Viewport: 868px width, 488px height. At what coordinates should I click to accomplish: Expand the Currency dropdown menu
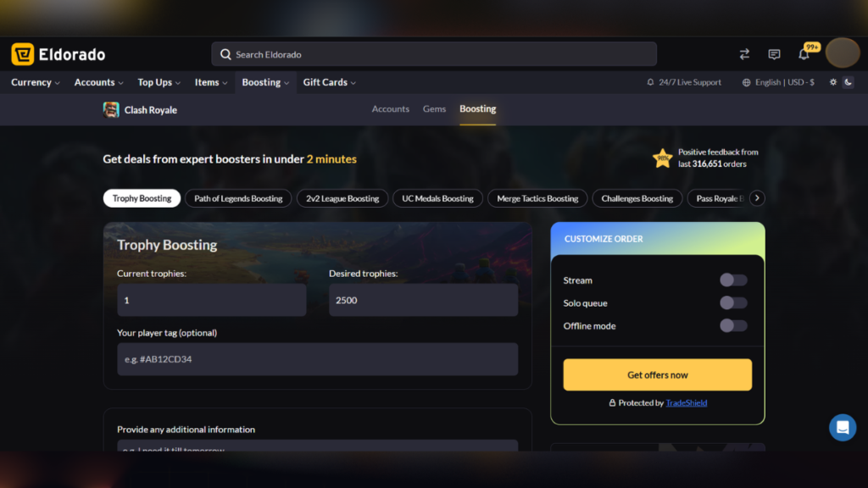tap(36, 82)
